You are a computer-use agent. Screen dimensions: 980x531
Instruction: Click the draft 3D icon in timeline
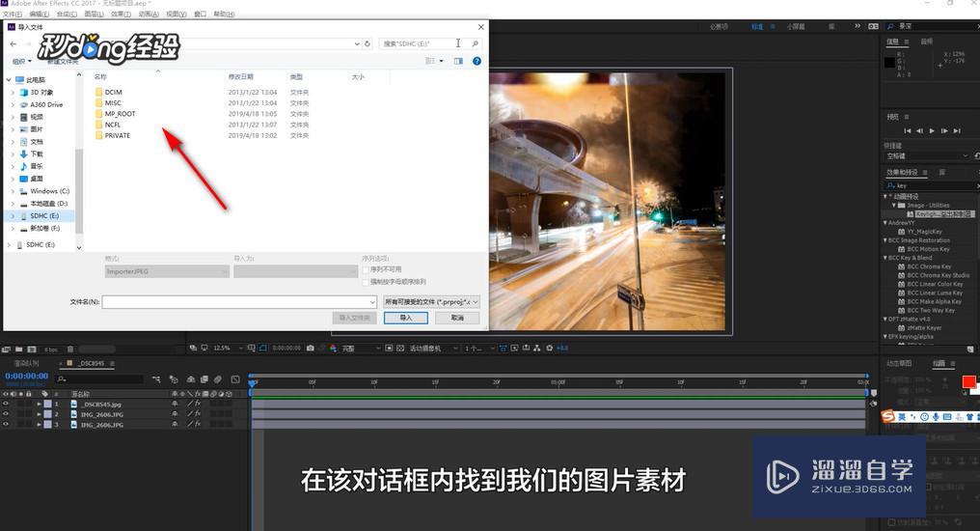click(x=174, y=379)
